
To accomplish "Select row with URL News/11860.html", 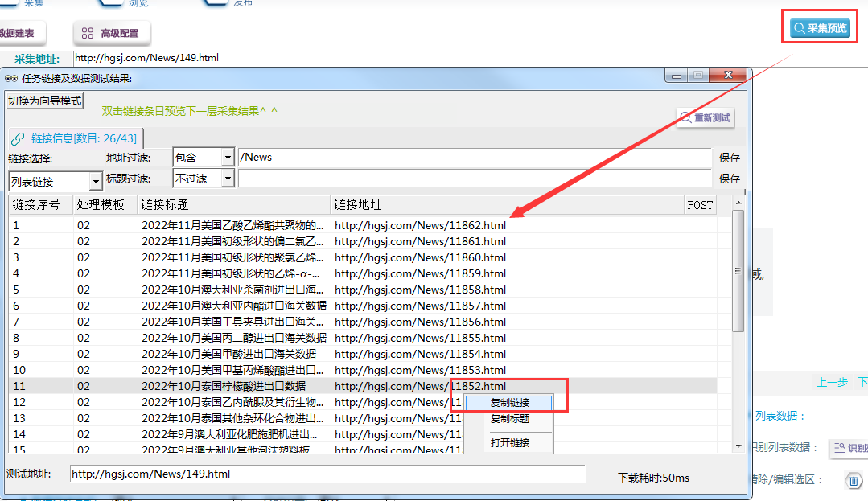I will [x=363, y=257].
